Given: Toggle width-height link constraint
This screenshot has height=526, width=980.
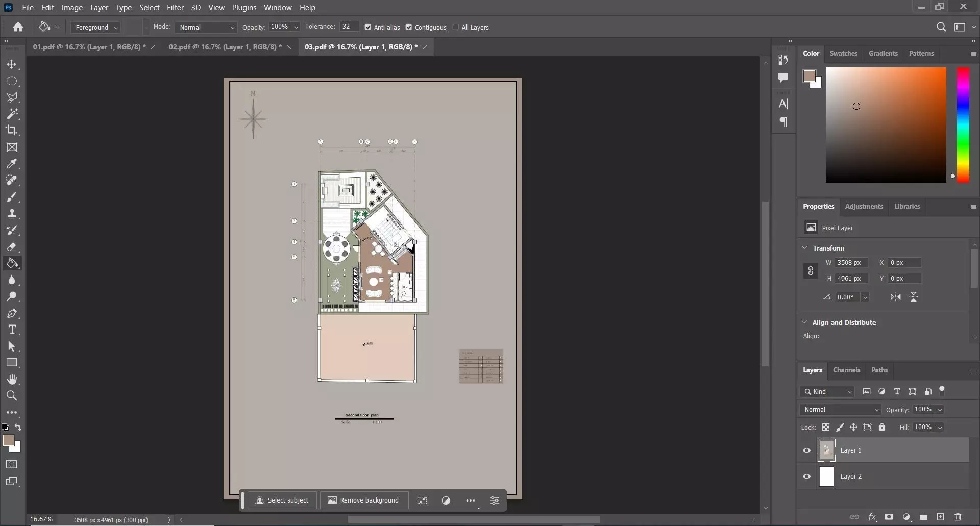Looking at the screenshot, I should (811, 270).
